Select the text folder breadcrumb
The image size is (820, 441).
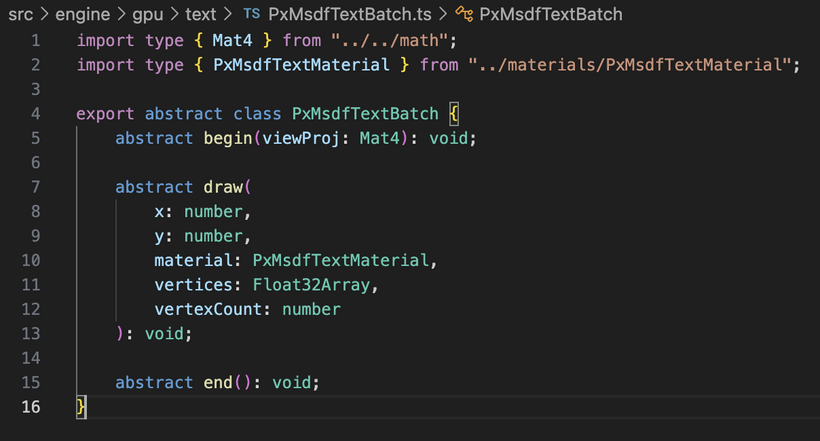(201, 15)
